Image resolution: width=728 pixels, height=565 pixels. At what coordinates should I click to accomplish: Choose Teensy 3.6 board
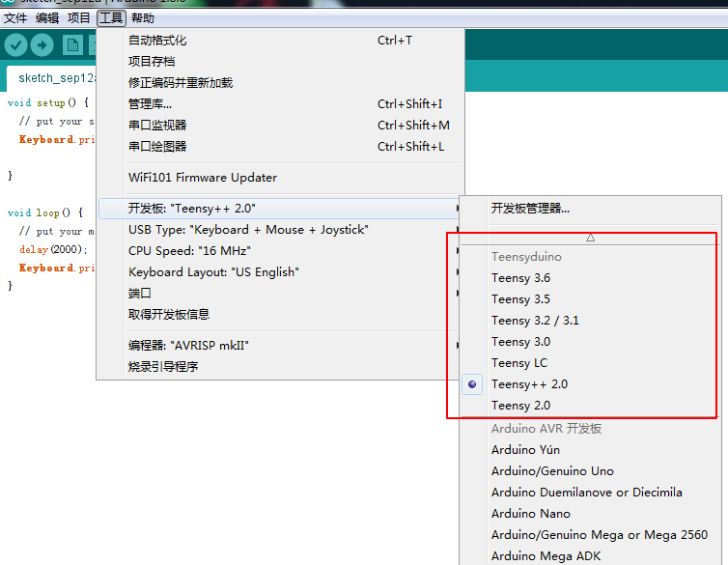click(x=520, y=278)
